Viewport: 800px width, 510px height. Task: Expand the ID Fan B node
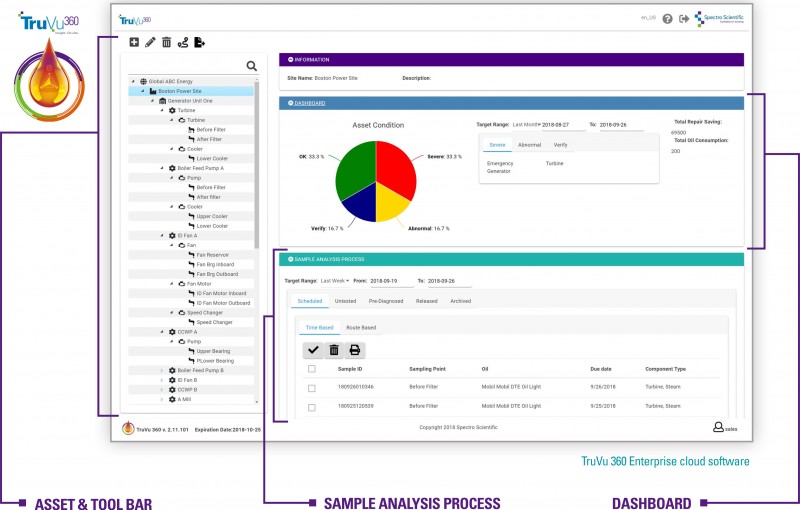click(162, 380)
